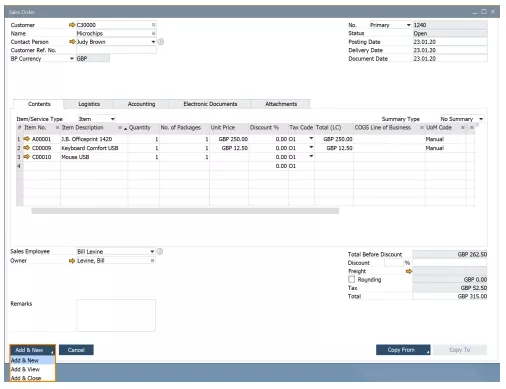Viewport: 506px width, 389px height.
Task: Open the choose-from-list icon in the Name field
Action: click(153, 33)
